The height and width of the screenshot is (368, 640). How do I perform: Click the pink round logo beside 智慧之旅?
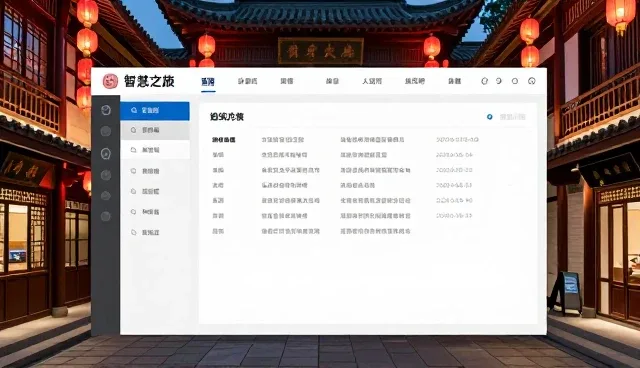(110, 81)
